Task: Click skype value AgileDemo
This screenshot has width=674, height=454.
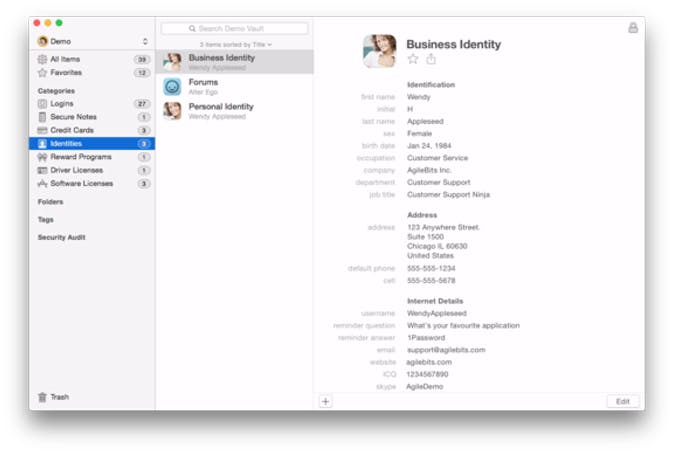Action: [425, 387]
